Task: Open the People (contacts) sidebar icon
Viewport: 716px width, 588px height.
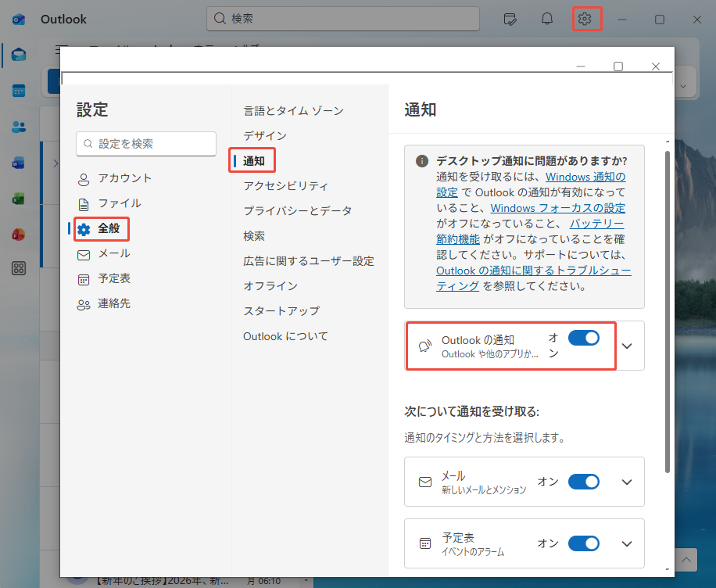Action: click(17, 125)
